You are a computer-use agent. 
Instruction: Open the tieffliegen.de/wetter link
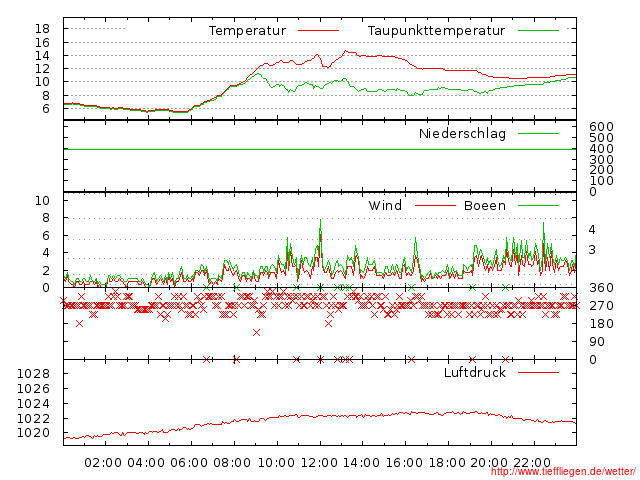tap(563, 472)
